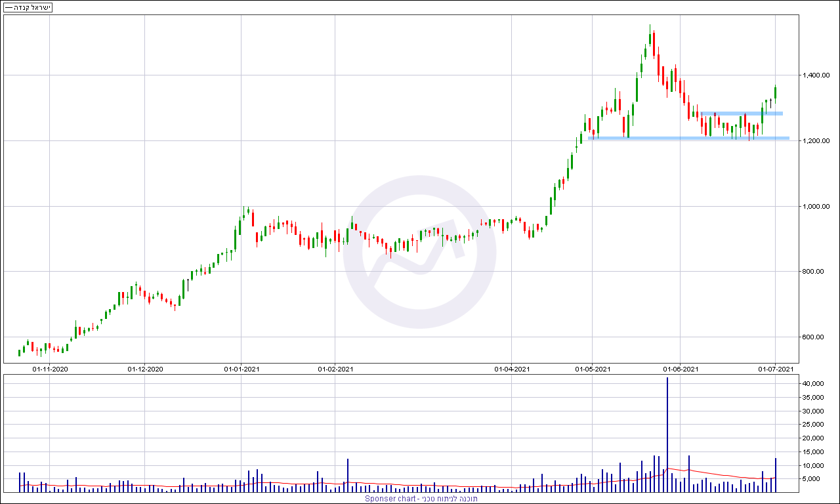
Task: Click the tallest volume bar above 40,000
Action: point(667,435)
